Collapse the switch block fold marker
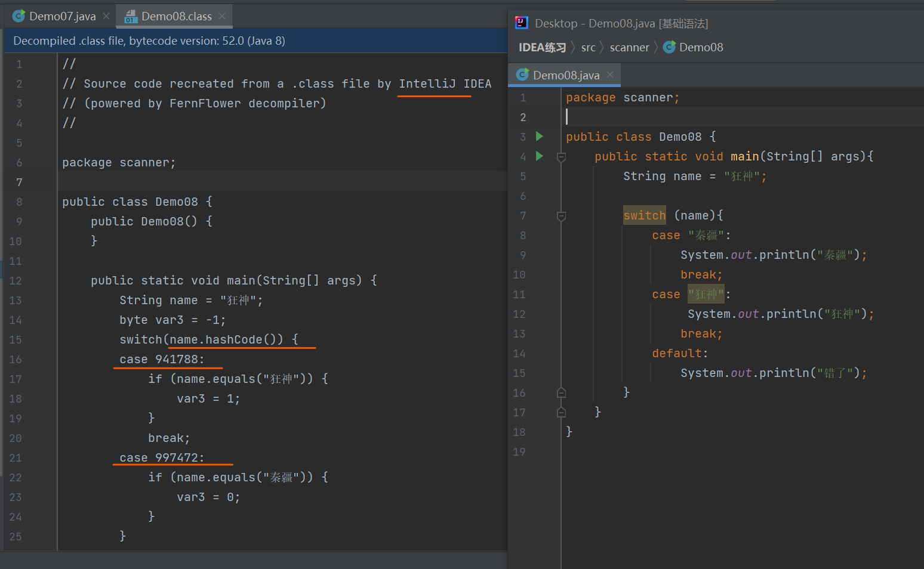Screen dimensions: 924x569 click(x=561, y=216)
